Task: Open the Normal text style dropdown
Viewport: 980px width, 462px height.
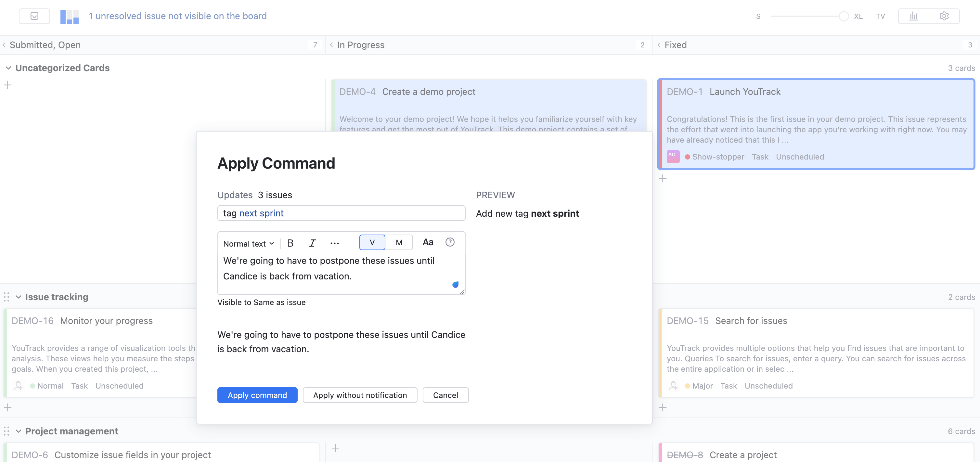Action: [249, 244]
